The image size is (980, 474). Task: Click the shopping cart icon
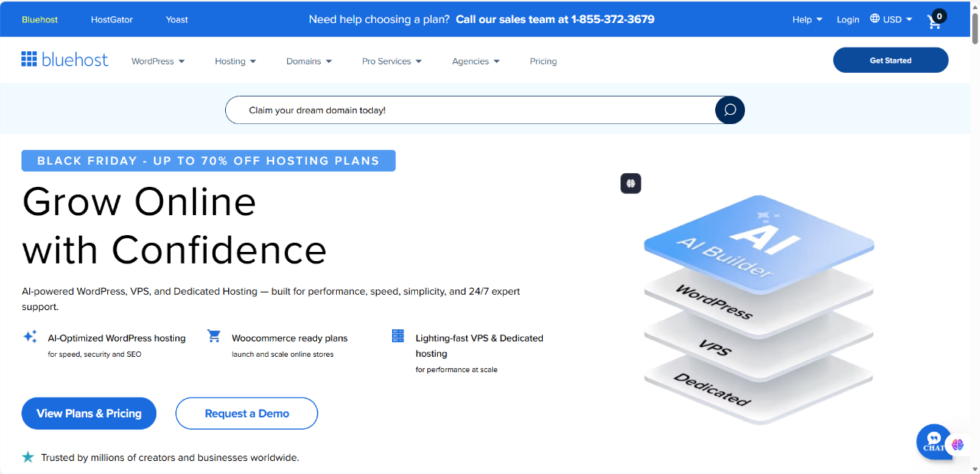tap(935, 21)
